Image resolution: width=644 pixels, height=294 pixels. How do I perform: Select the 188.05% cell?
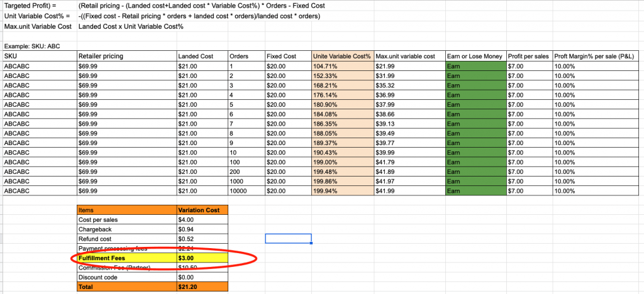(343, 133)
